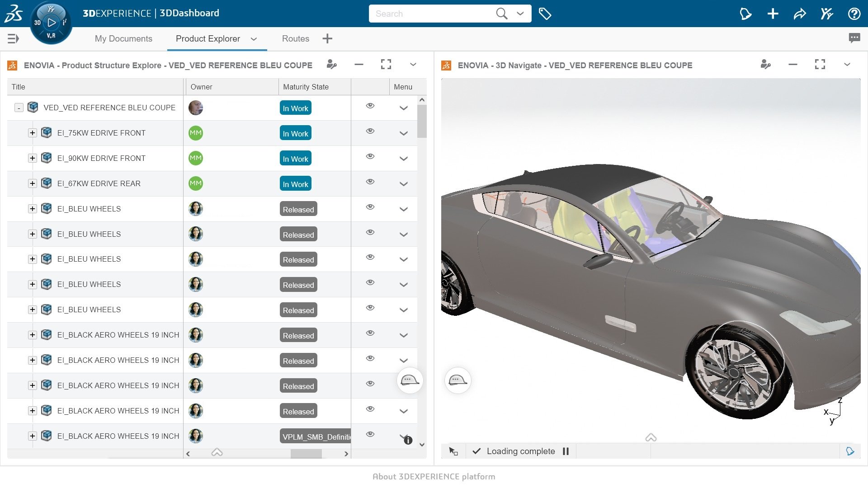Viewport: 868px width, 488px height.
Task: Pause loading in the 3D Navigate status bar
Action: pos(566,451)
